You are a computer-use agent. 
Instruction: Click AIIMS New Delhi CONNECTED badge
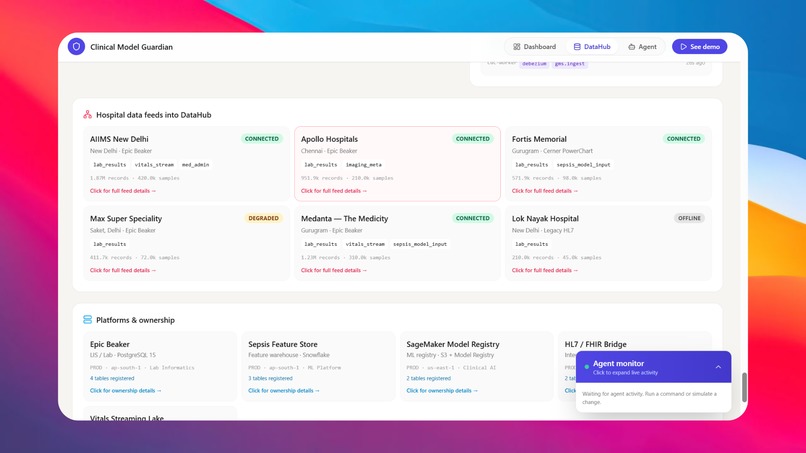(x=262, y=139)
